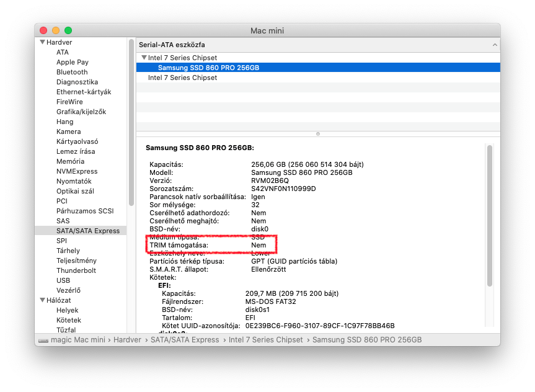This screenshot has width=535, height=392.
Task: Click the EFI volume heading
Action: tap(164, 285)
